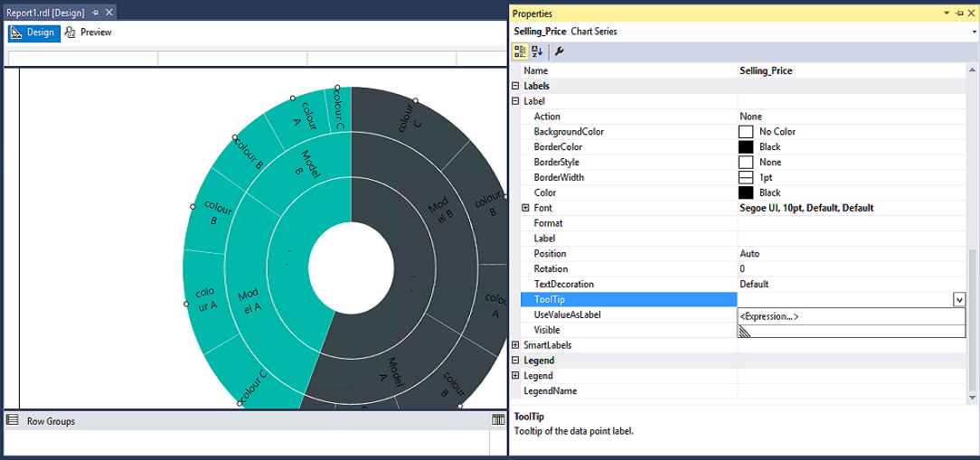Collapse the Labels property category
The image size is (980, 460).
516,86
